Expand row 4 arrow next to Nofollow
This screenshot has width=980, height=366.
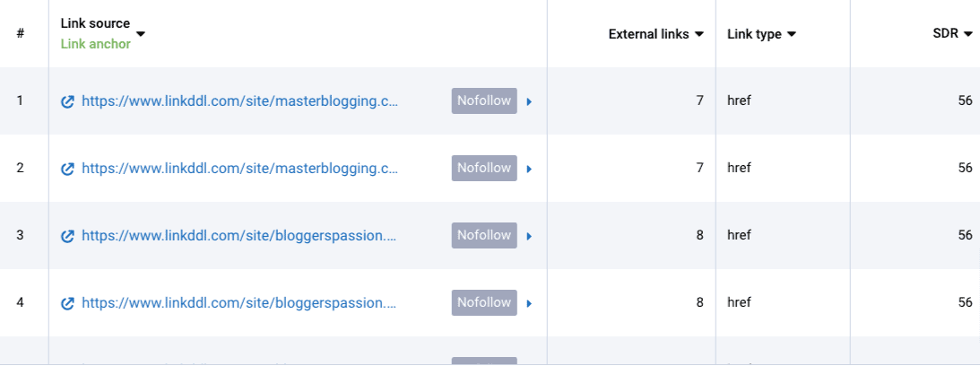click(x=529, y=303)
